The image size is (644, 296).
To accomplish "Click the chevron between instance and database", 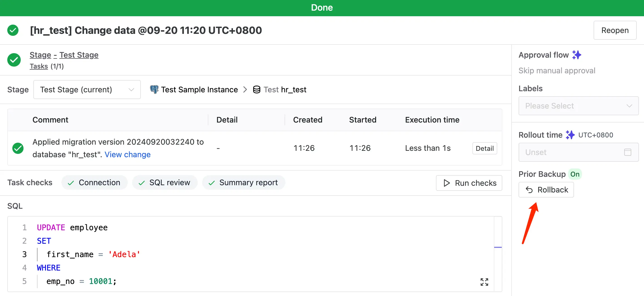I will [x=245, y=90].
